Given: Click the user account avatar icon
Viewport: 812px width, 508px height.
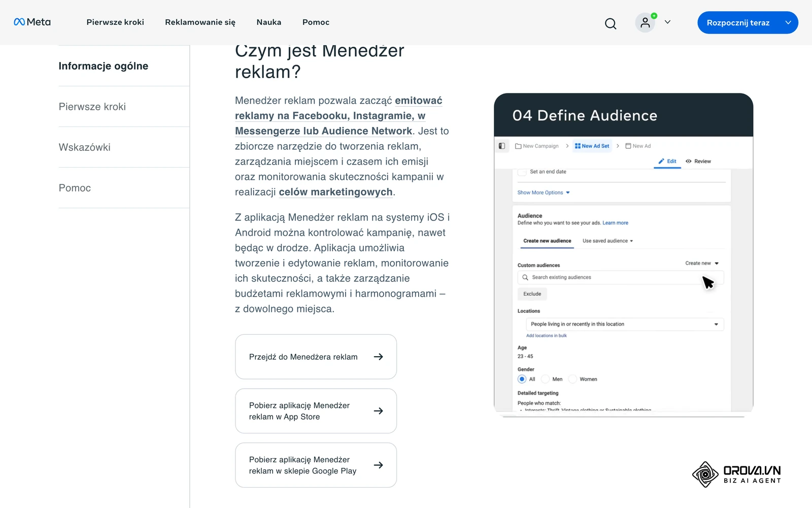Looking at the screenshot, I should point(645,22).
